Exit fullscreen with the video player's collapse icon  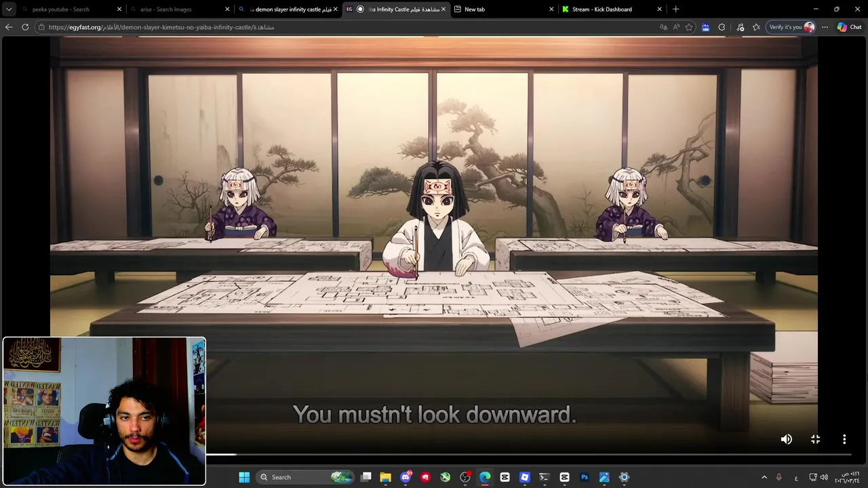[815, 439]
